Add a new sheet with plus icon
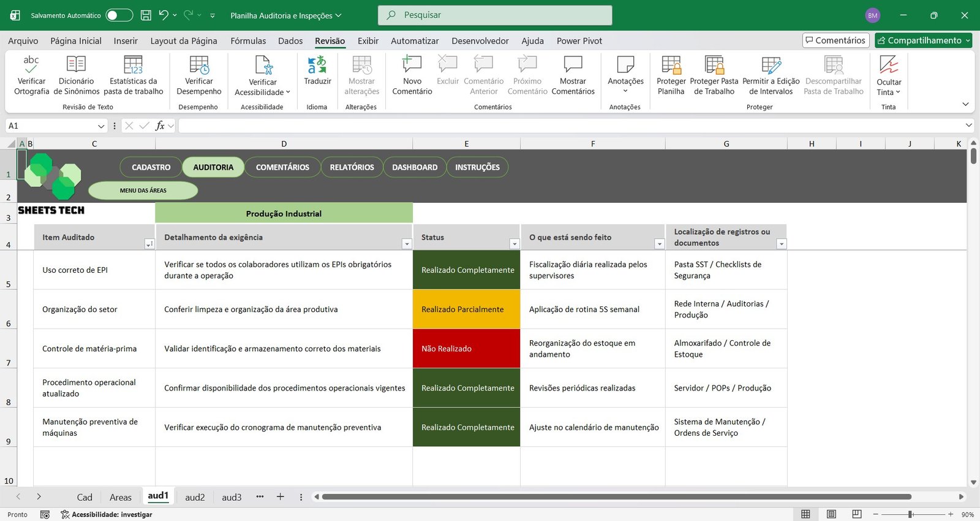This screenshot has height=521, width=980. pyautogui.click(x=280, y=497)
